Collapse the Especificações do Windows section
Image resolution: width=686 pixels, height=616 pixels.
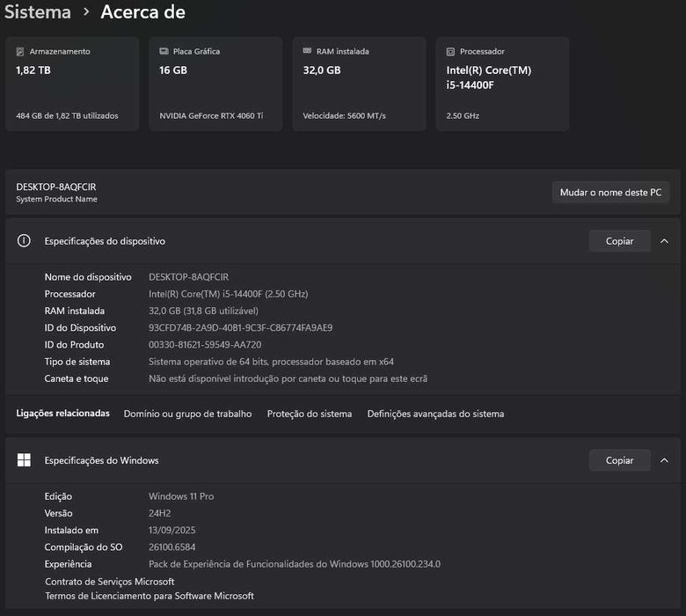tap(664, 460)
